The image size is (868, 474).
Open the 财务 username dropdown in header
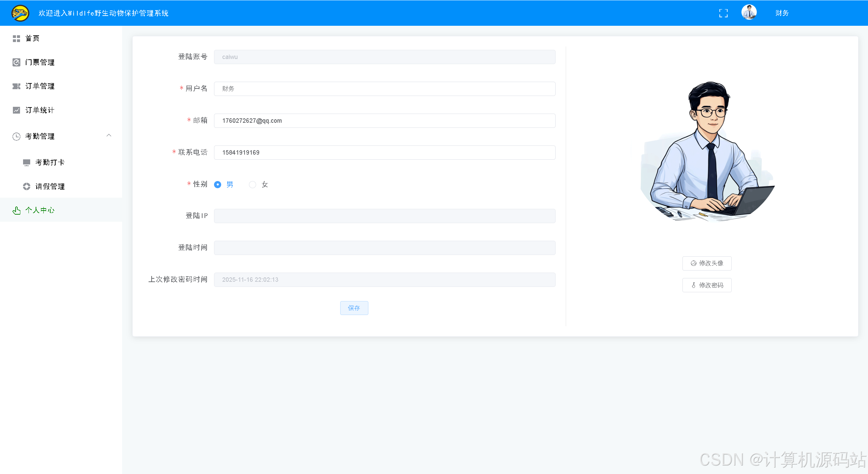pos(782,13)
